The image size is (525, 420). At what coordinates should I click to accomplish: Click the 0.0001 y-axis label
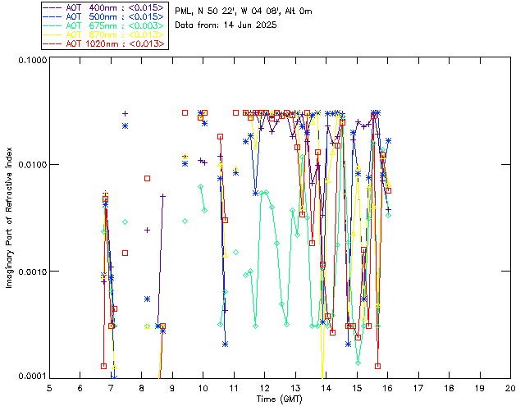coord(32,377)
